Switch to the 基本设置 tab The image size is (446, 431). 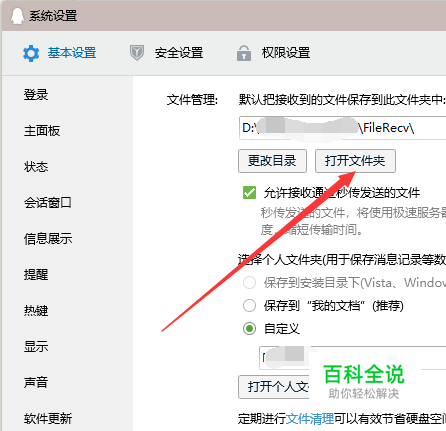pyautogui.click(x=72, y=53)
